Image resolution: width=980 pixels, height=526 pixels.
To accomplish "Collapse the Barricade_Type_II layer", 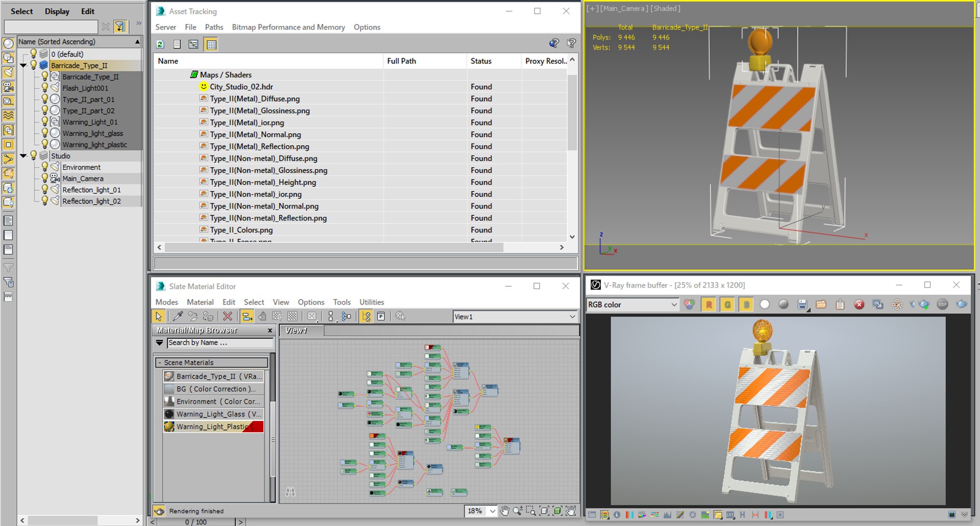I will (x=23, y=65).
